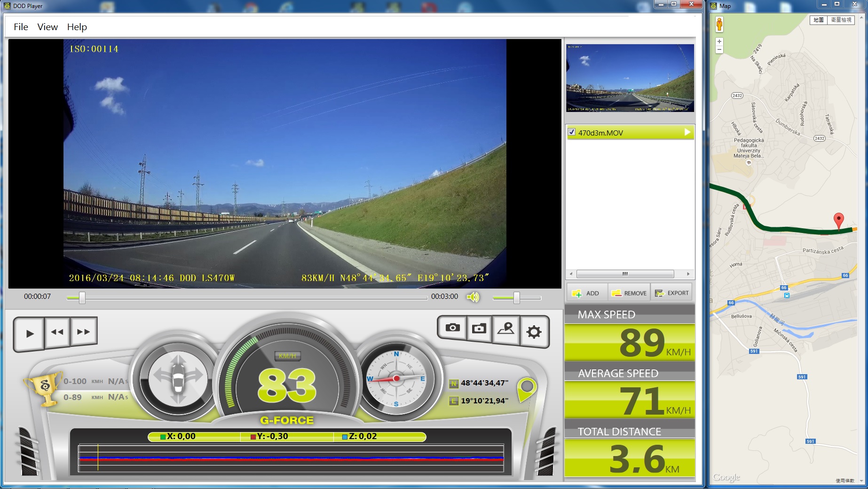Mute audio using the speaker icon
The image size is (868, 489).
[x=473, y=297]
